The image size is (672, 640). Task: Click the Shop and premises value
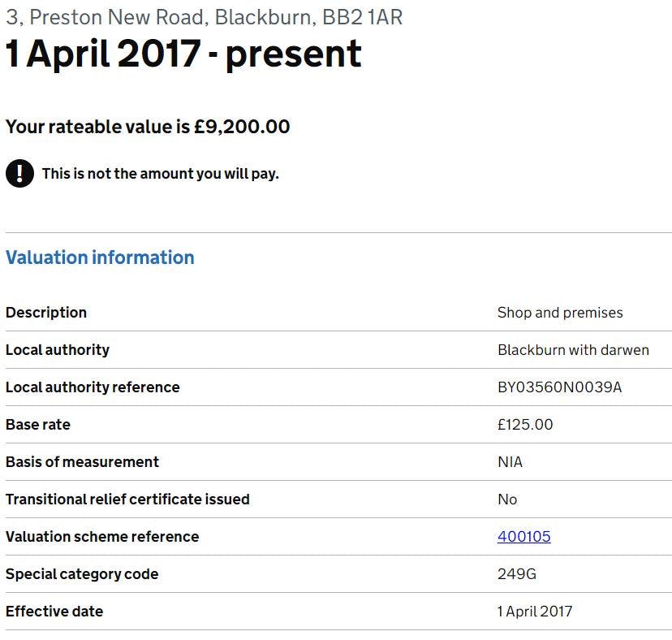(560, 313)
